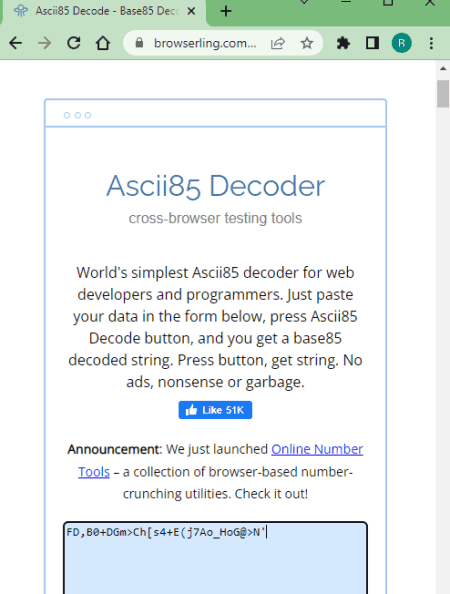Close the Ascii85 Decode tab
The height and width of the screenshot is (594, 450).
[192, 11]
